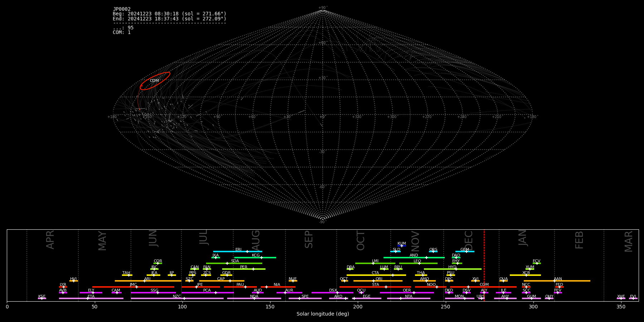Viewport: 644px width, 322px height.
Task: Click the PER shower label
Action: point(244,267)
